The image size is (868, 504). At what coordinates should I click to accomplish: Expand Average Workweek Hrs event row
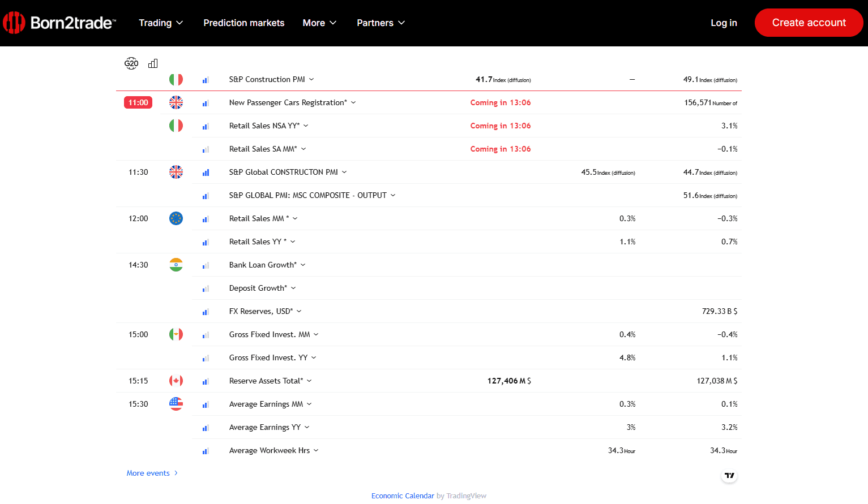coord(316,450)
